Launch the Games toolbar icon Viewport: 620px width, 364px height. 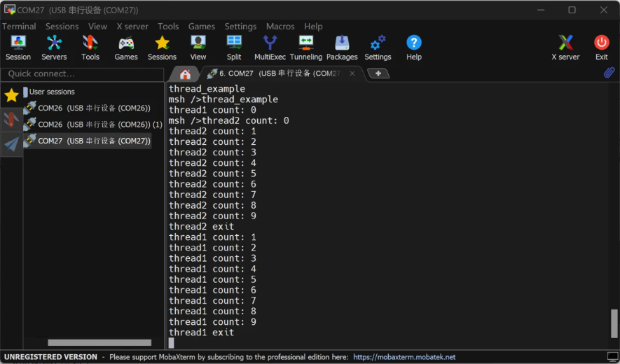tap(126, 48)
